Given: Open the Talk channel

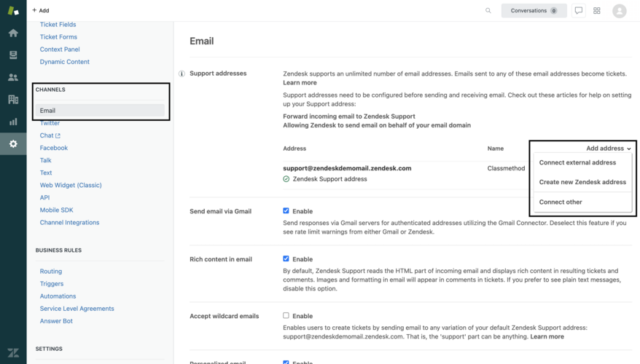Looking at the screenshot, I should click(45, 160).
